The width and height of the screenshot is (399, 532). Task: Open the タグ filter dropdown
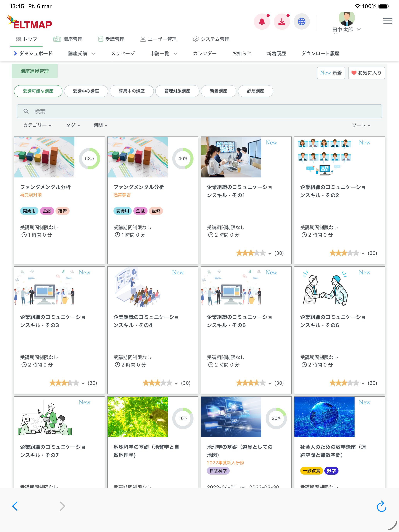tap(73, 125)
